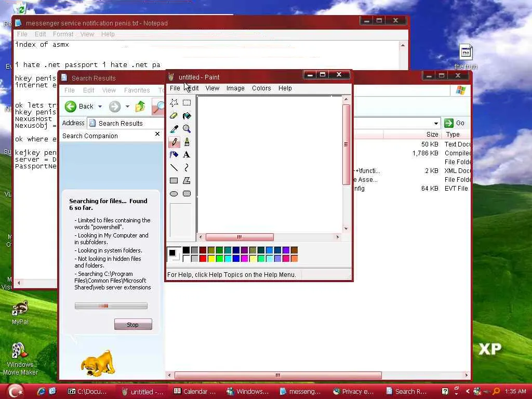Click the 1,786 KB size cell

tap(425, 153)
